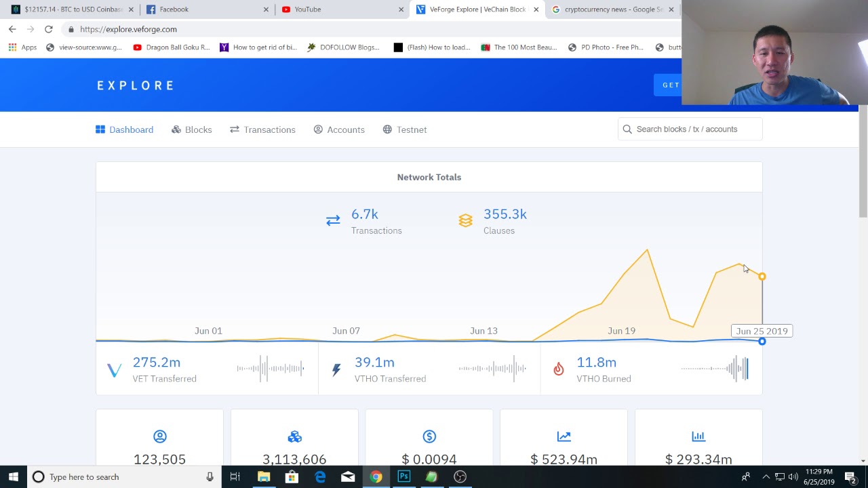
Task: Open the How to get rid of bookmark
Action: click(258, 47)
